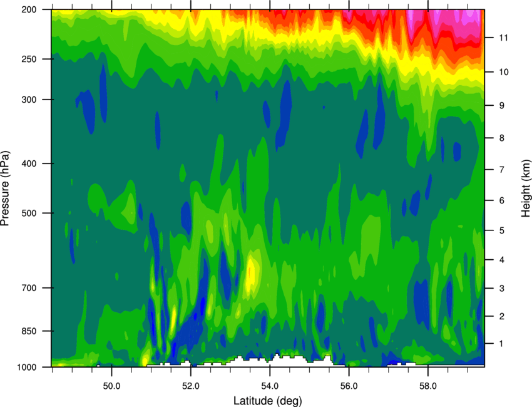Select the 1000 pressure tick label
This screenshot has width=532, height=407.
[x=27, y=367]
